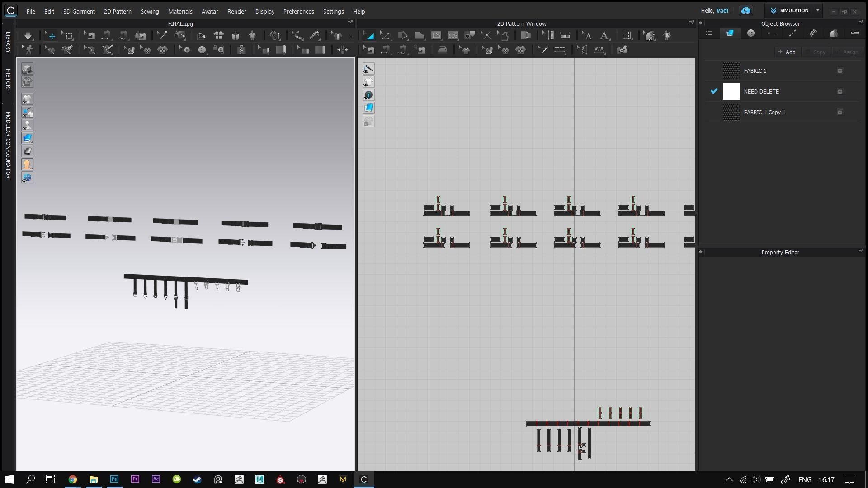
Task: Open the Button tab in Object Browser
Action: click(750, 33)
